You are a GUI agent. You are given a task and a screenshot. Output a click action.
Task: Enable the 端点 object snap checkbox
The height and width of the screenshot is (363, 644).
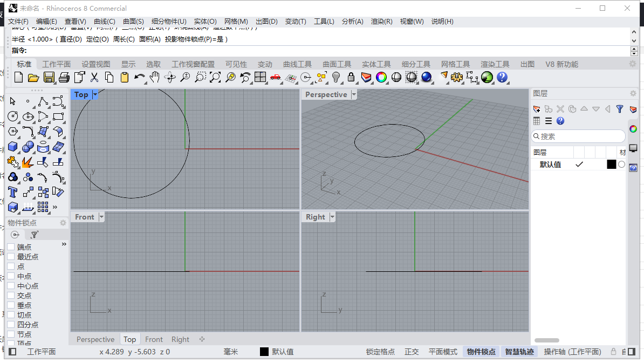[x=11, y=247]
